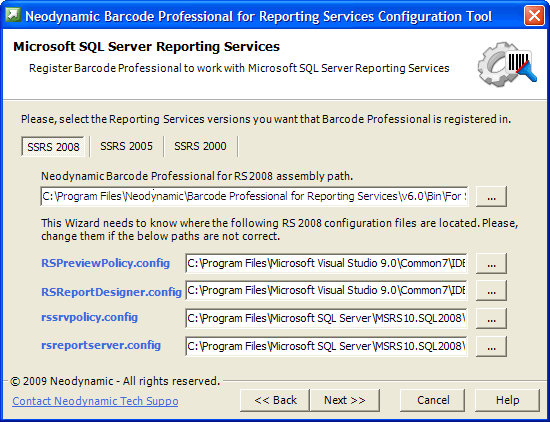
Task: Browse for the rssrvpolicy.config file
Action: tap(491, 319)
